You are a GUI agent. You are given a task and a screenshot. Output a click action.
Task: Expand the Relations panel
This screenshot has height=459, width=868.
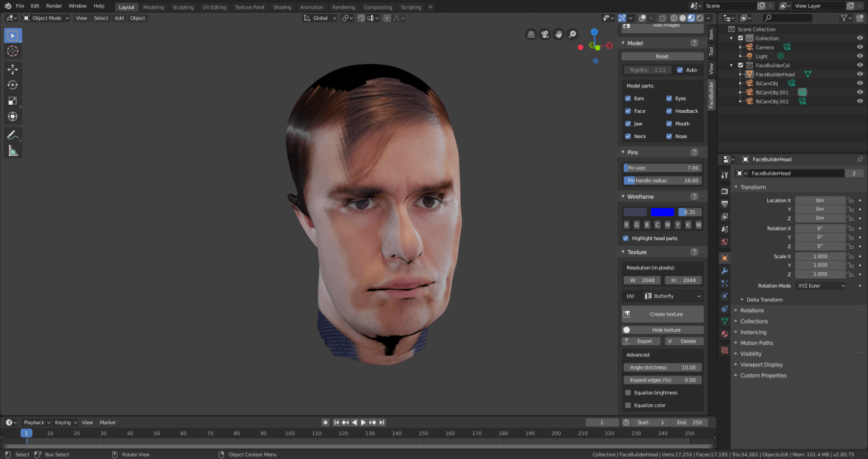(x=752, y=310)
